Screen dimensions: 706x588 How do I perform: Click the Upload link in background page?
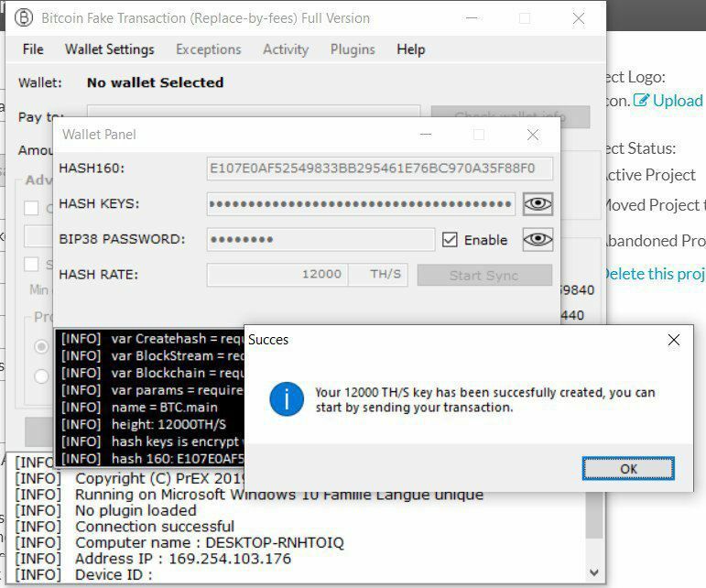pyautogui.click(x=678, y=101)
